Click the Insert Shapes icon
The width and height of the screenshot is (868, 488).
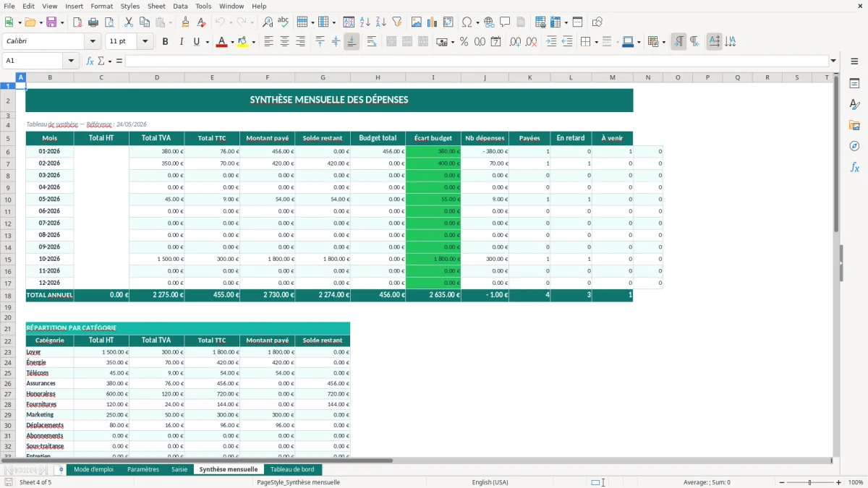coord(597,22)
